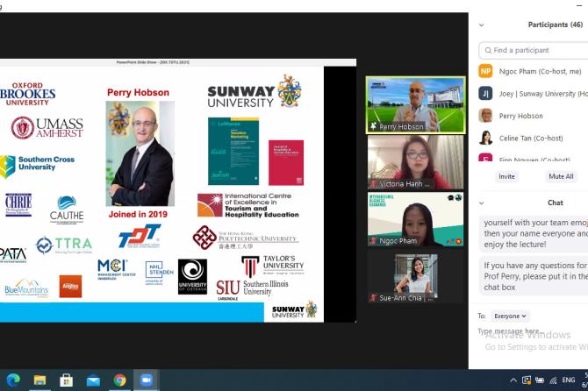Collapse the Participants panel chevron

(483, 25)
